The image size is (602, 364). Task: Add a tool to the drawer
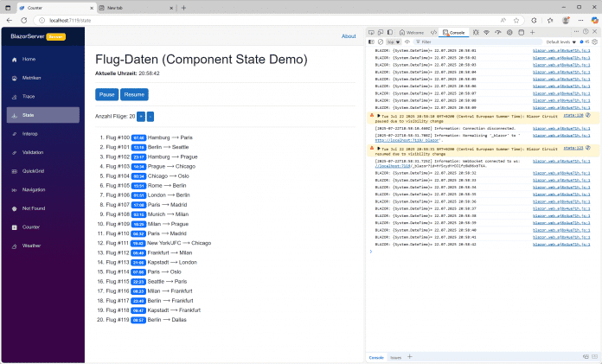[x=410, y=357]
